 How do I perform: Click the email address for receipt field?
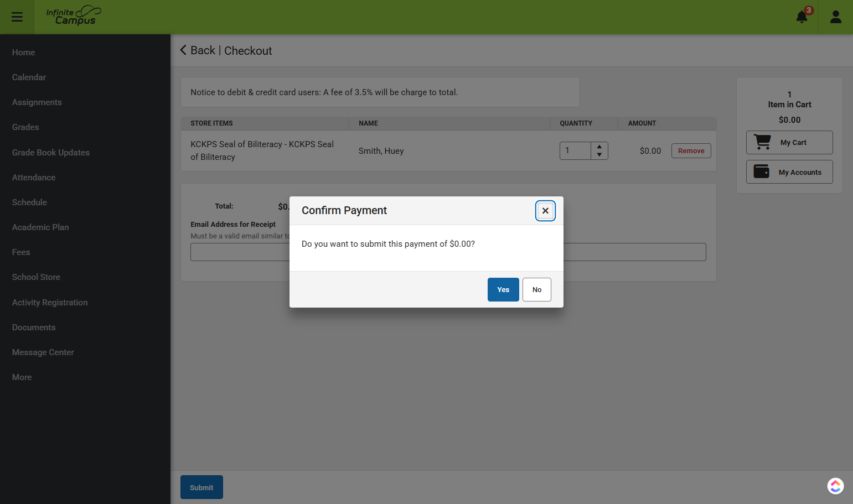coord(448,252)
